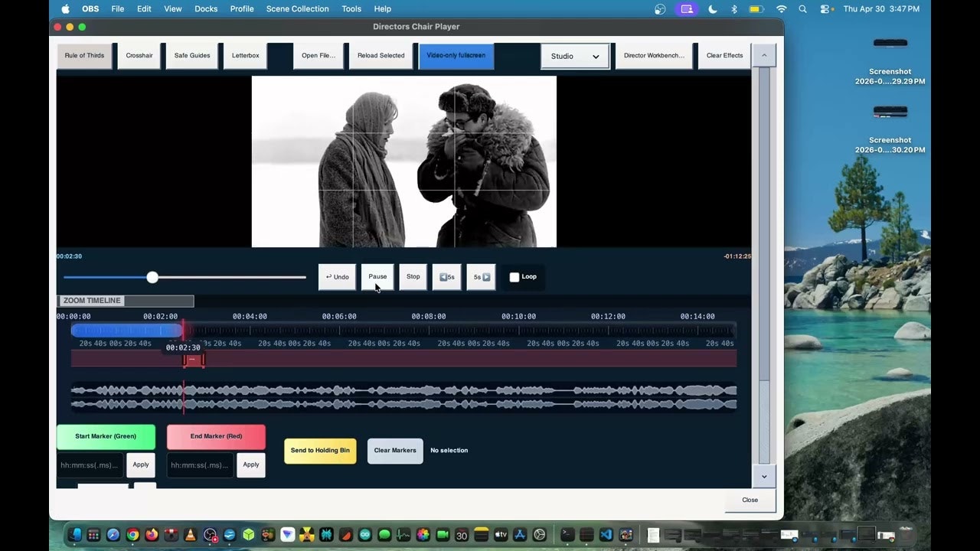
Task: Open Calendar icon showing 30
Action: [462, 535]
